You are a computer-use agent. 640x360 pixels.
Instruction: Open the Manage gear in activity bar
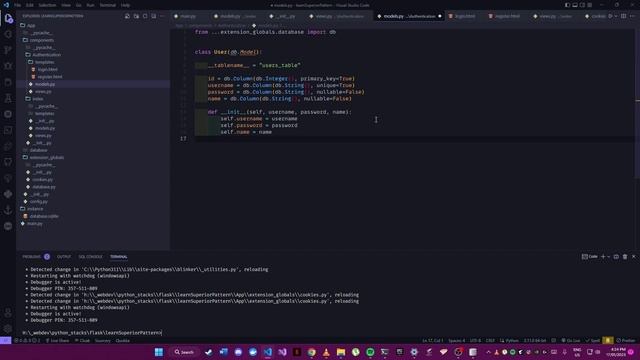[8, 329]
